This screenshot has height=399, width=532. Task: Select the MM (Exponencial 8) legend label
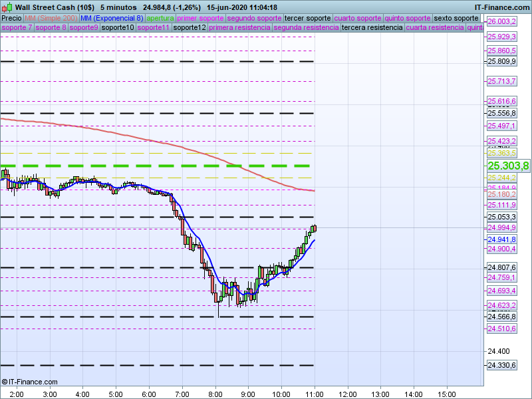pyautogui.click(x=112, y=19)
